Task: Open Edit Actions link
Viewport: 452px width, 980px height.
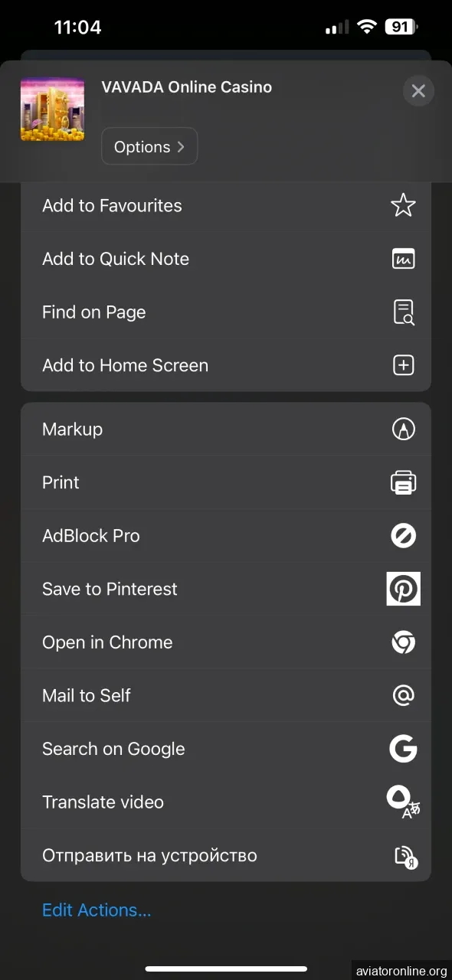Action: tap(96, 910)
